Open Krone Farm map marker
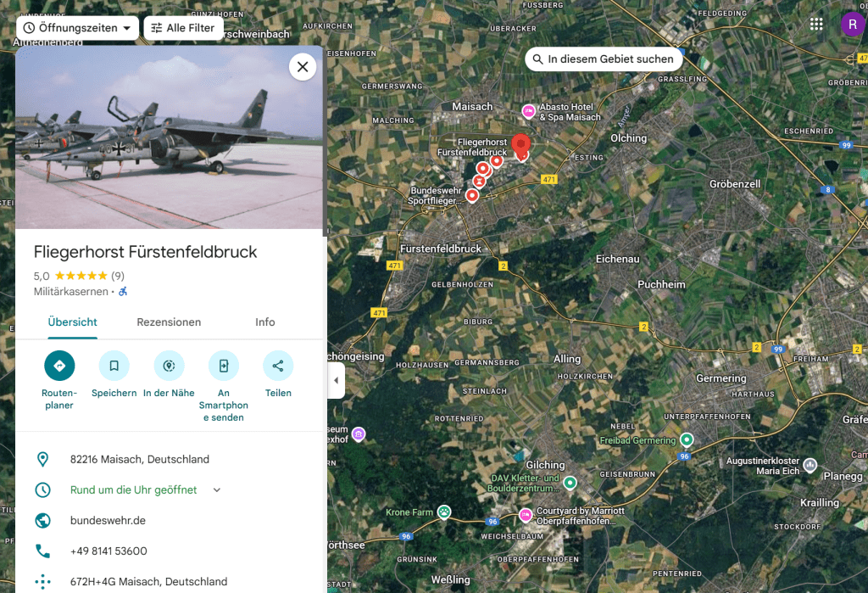Viewport: 868px width, 593px height. coord(444,512)
